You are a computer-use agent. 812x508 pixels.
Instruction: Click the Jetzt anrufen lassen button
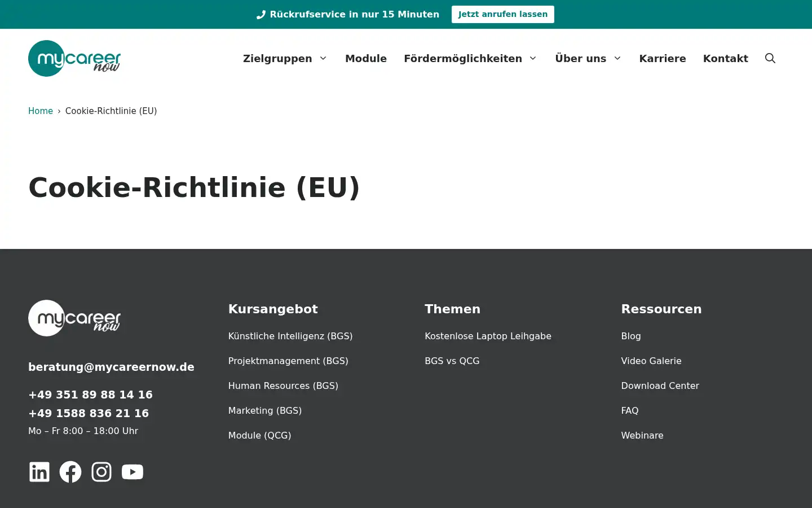point(503,14)
